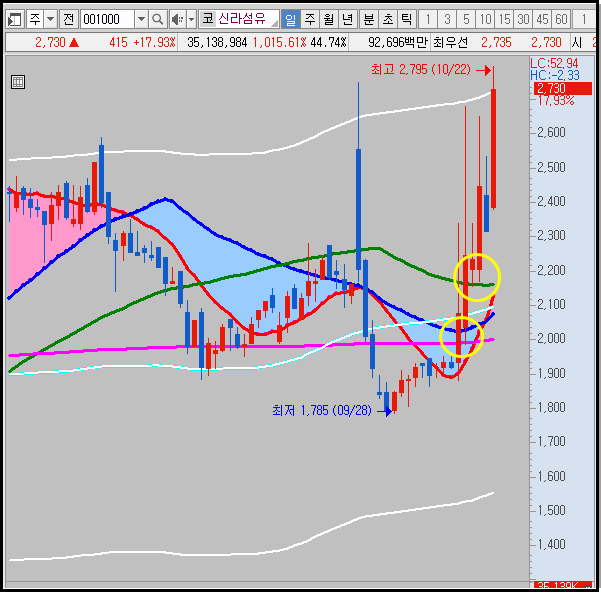
Task: Click the stock code input field 001000
Action: point(107,19)
